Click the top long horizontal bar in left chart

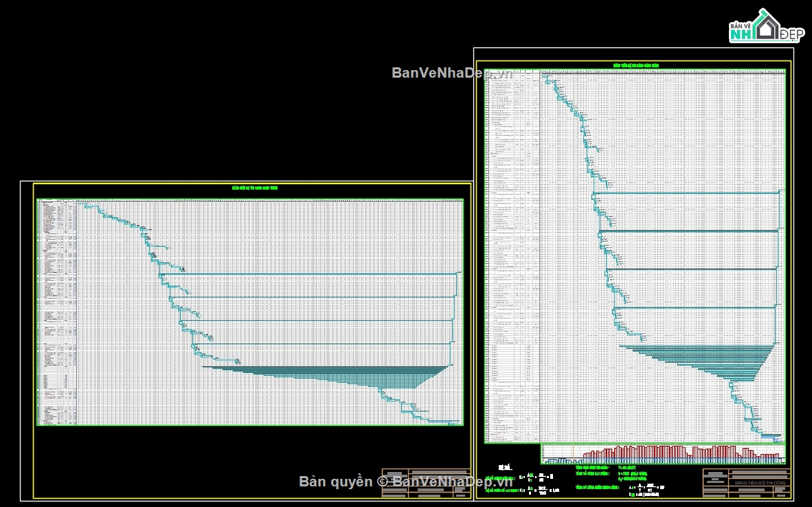coord(308,273)
